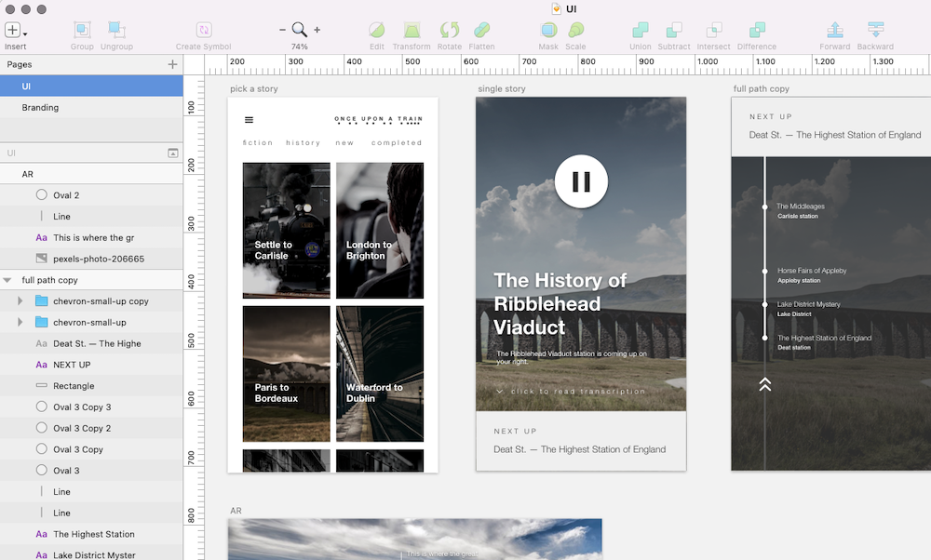
Task: Select the 'Deat St. — The Highe' layer
Action: [91, 343]
